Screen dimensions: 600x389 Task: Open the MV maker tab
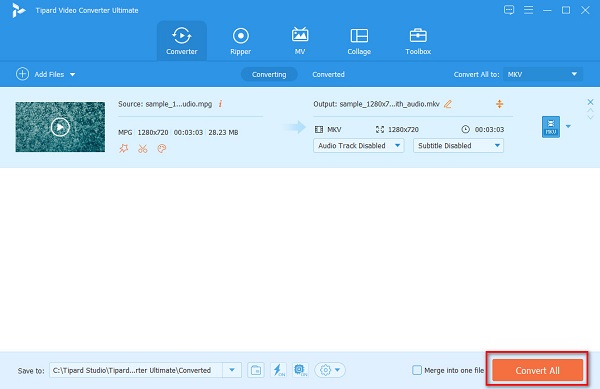pos(300,41)
